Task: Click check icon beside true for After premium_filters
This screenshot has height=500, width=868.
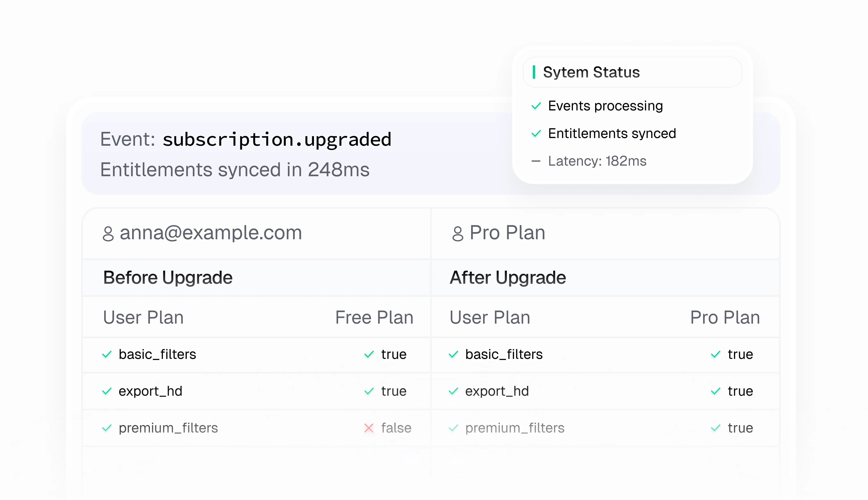Action: pyautogui.click(x=716, y=428)
